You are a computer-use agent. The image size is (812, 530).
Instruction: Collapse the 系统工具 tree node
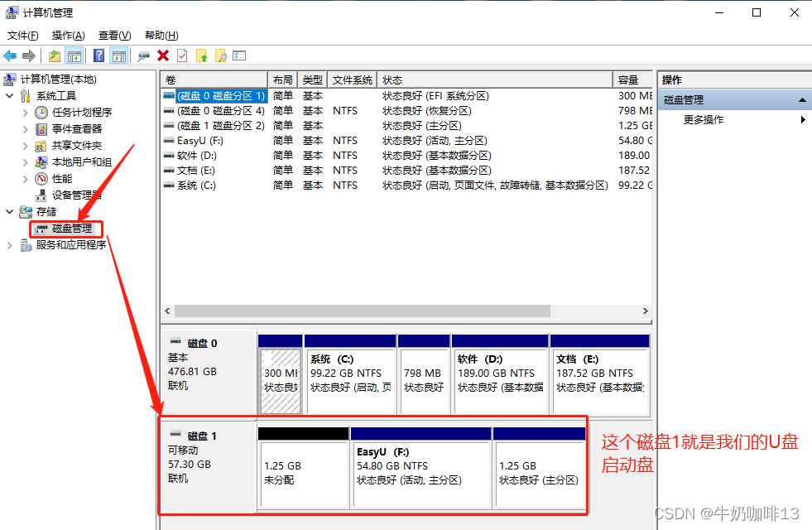click(x=10, y=96)
